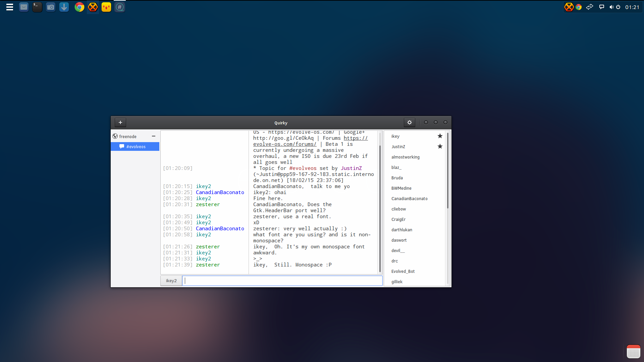
Task: Click the calendar icon at desktop corner
Action: [633, 351]
